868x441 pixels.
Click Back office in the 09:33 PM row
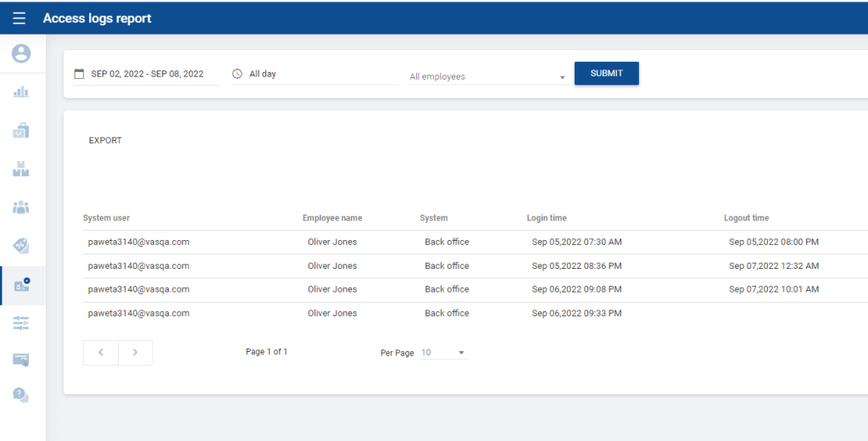coord(447,313)
